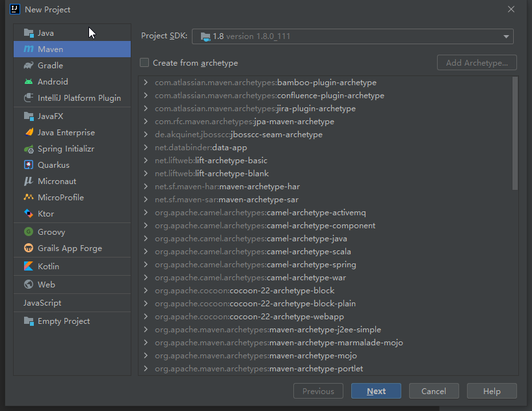Open Help for New Project
532x411 pixels.
coord(492,391)
